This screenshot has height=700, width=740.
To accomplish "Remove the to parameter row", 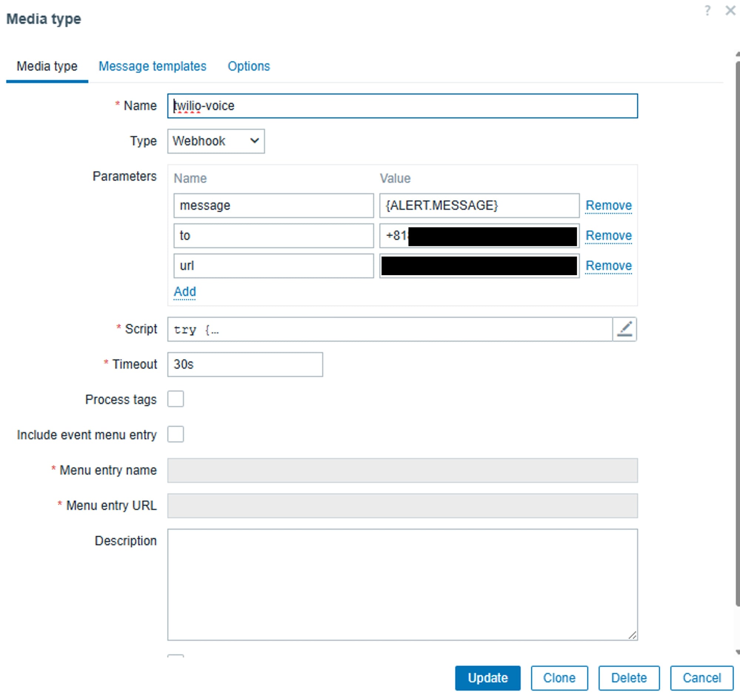I will click(609, 236).
